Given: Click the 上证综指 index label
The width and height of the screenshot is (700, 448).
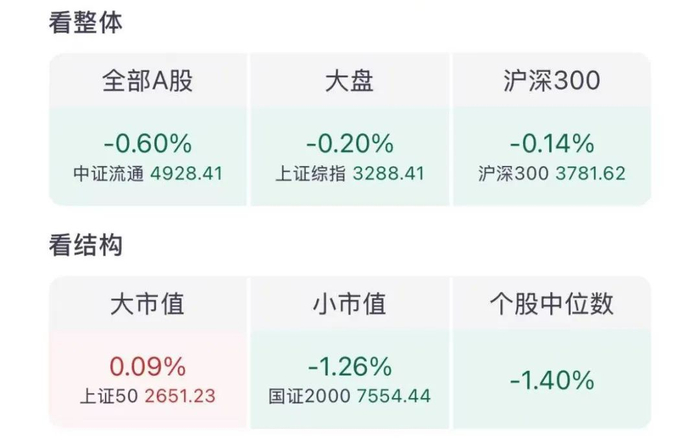Looking at the screenshot, I should point(311,173).
